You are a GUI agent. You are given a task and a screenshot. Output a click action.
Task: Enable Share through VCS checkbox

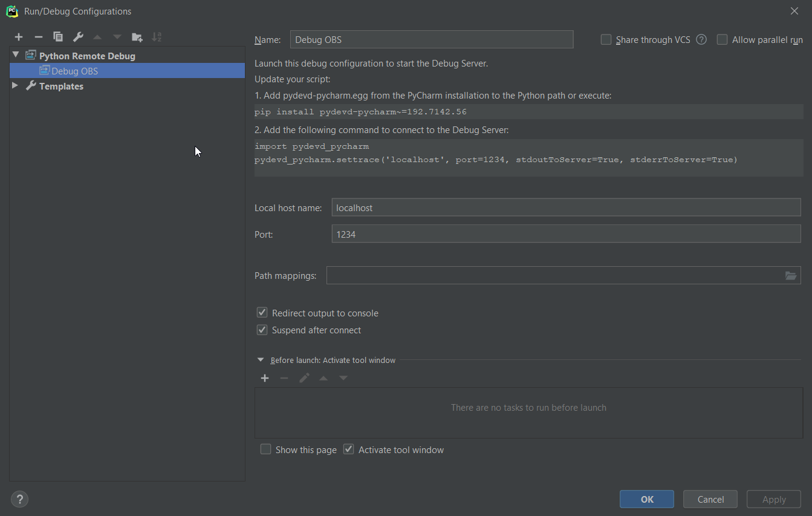coord(606,40)
